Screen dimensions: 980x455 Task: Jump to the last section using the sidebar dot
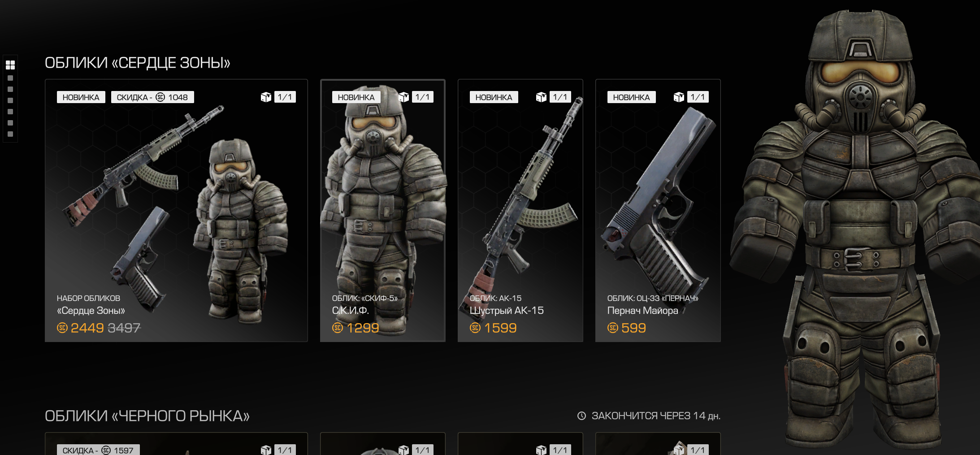(10, 134)
